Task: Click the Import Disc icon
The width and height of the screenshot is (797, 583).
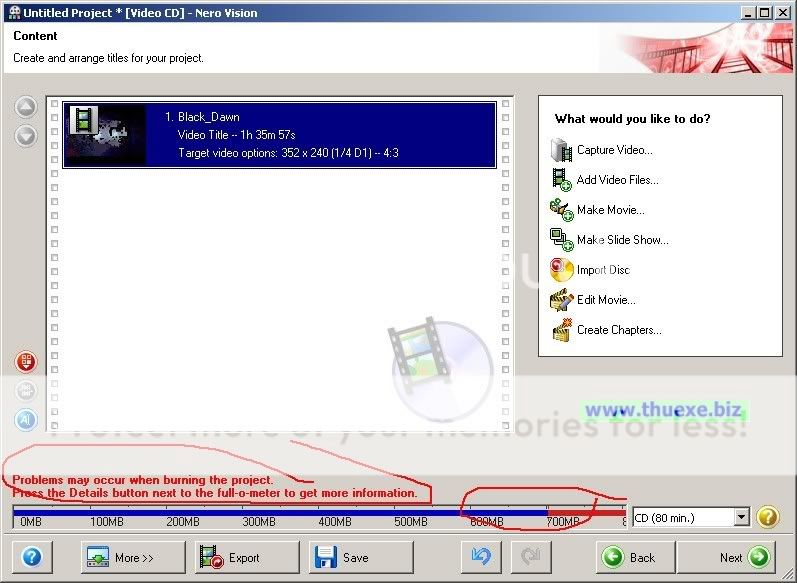Action: (x=560, y=270)
